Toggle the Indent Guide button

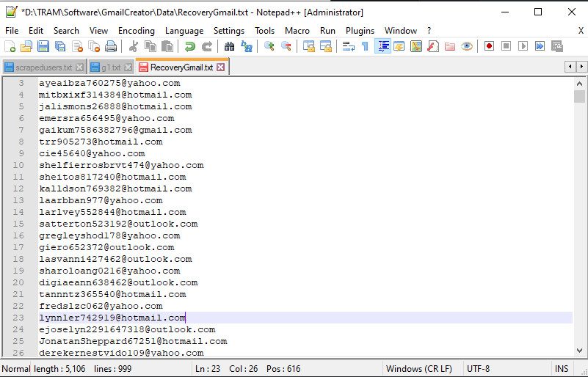pyautogui.click(x=382, y=46)
